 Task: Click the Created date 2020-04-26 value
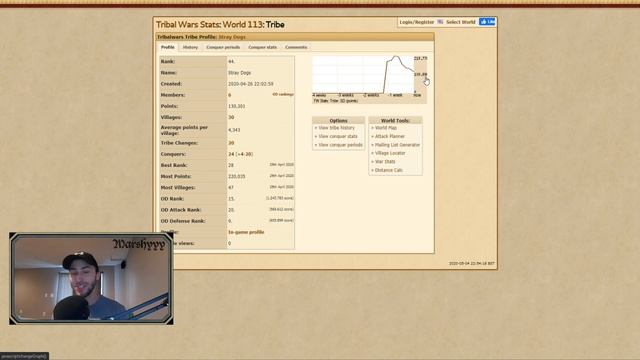(x=251, y=84)
